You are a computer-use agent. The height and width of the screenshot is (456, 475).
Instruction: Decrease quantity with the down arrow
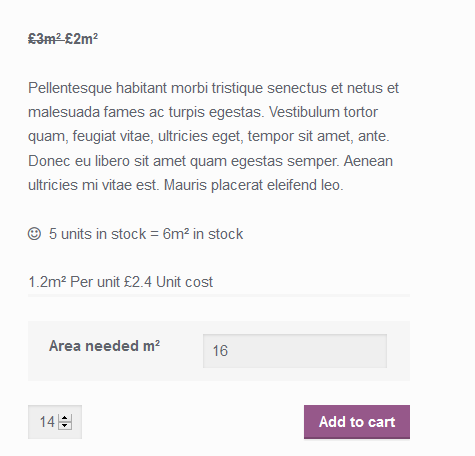point(65,426)
